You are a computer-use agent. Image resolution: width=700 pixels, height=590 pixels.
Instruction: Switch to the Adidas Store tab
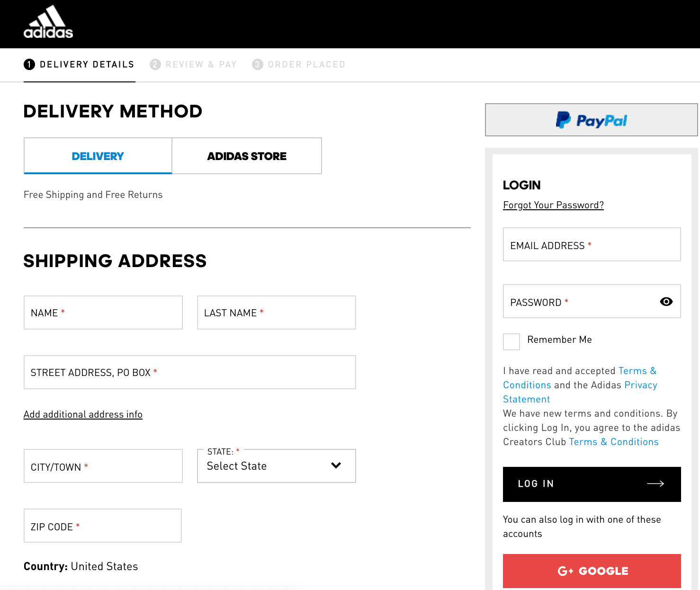pos(247,156)
